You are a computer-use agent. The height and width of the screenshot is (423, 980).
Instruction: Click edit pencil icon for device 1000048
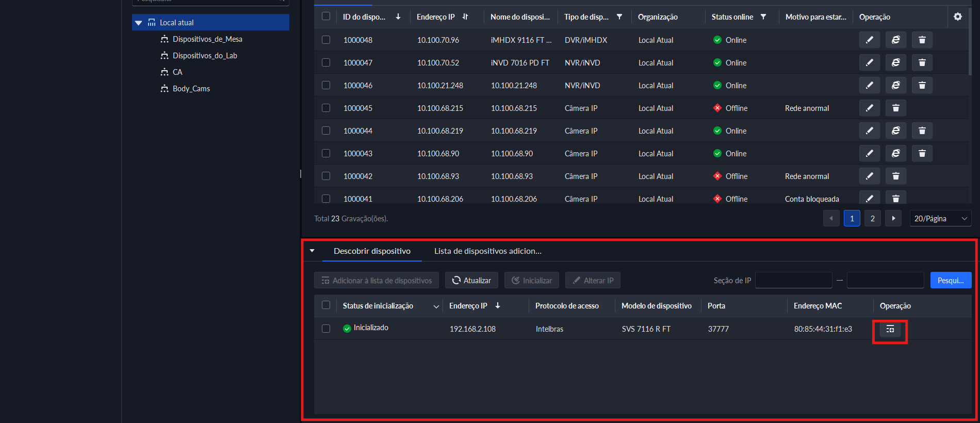pyautogui.click(x=869, y=40)
